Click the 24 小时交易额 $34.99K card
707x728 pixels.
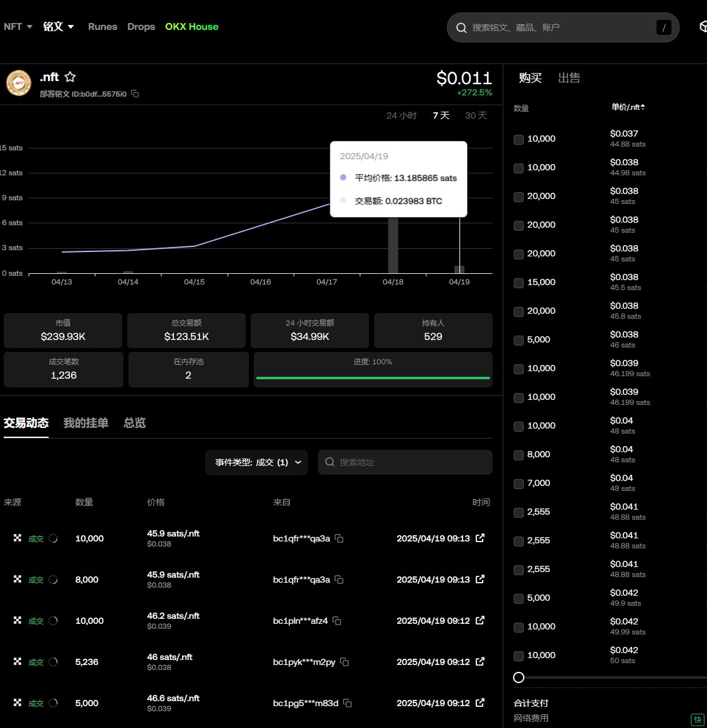[x=310, y=331]
